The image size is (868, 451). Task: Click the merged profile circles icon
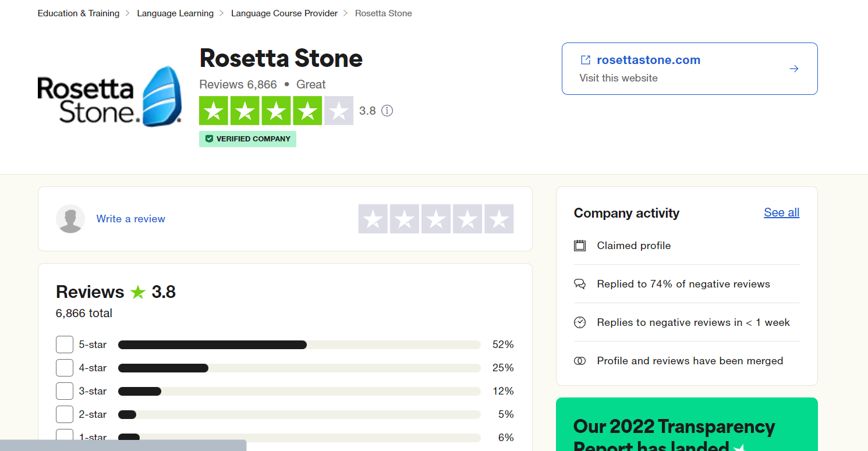tap(580, 361)
